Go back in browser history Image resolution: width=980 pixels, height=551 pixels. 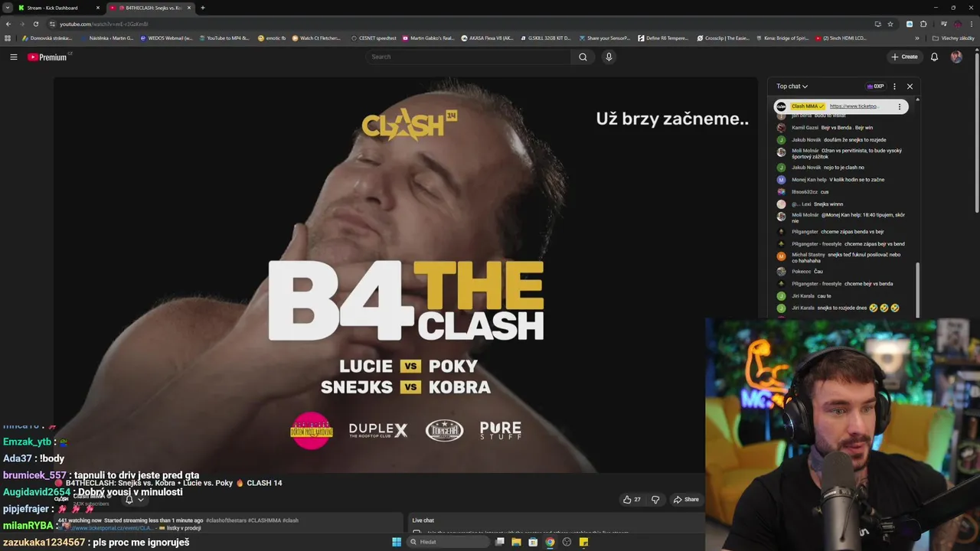(x=8, y=24)
